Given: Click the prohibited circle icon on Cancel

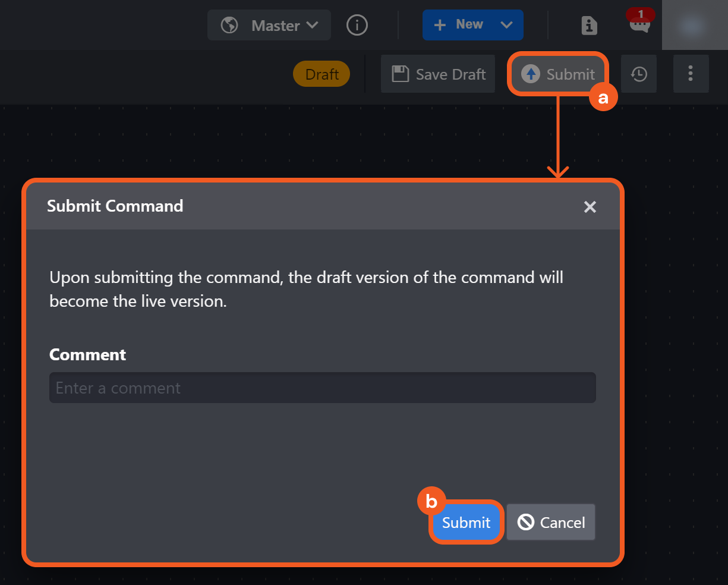Looking at the screenshot, I should pyautogui.click(x=526, y=522).
